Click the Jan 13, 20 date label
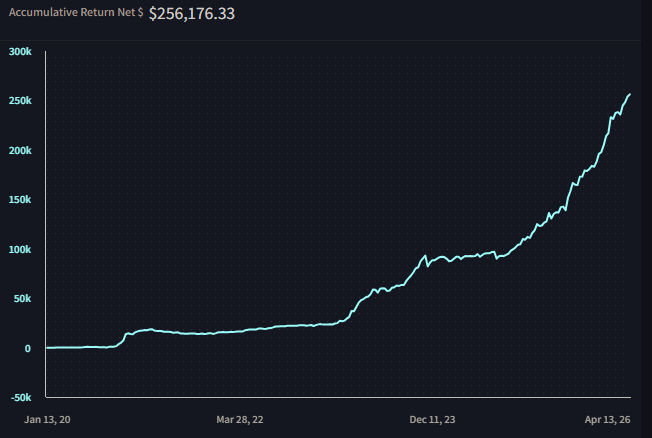This screenshot has height=438, width=652. click(47, 419)
